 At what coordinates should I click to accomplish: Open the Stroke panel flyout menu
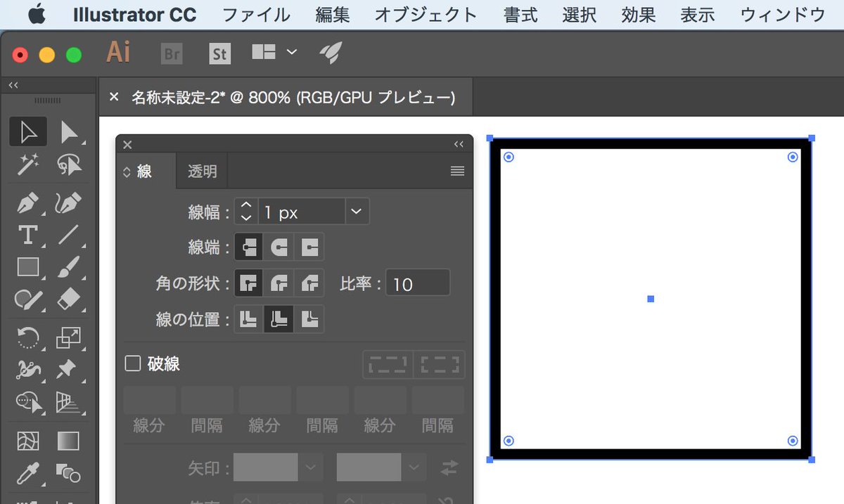[457, 171]
